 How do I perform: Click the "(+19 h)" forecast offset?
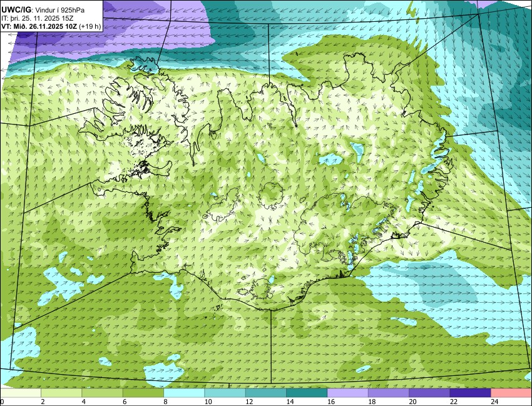click(90, 26)
